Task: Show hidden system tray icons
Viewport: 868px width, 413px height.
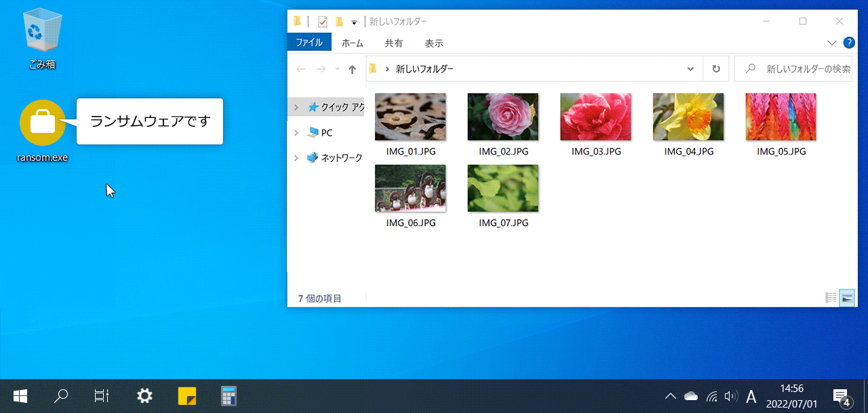Action: [x=670, y=396]
